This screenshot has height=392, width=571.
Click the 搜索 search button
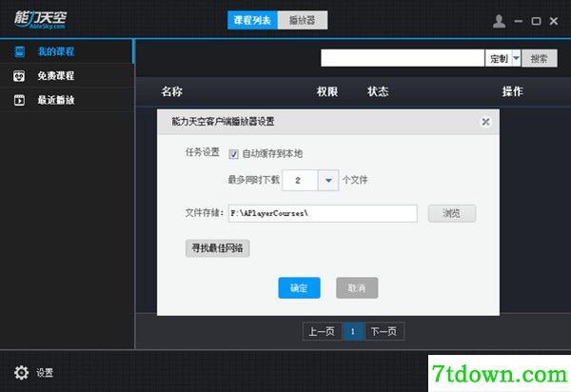point(539,58)
